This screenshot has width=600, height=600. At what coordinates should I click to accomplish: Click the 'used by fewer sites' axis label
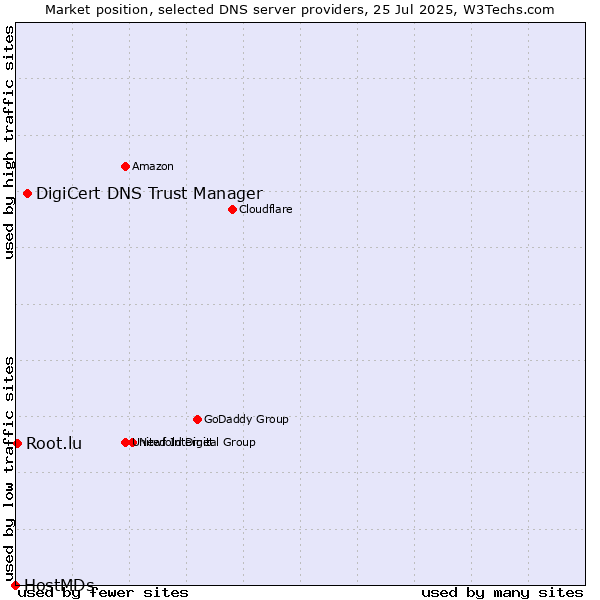click(103, 593)
